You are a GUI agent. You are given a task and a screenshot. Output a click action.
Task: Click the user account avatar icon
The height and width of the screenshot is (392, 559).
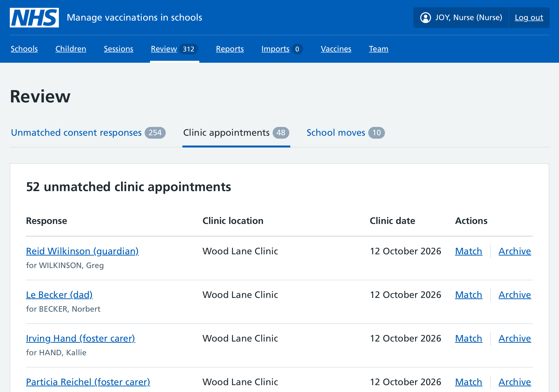pos(425,18)
